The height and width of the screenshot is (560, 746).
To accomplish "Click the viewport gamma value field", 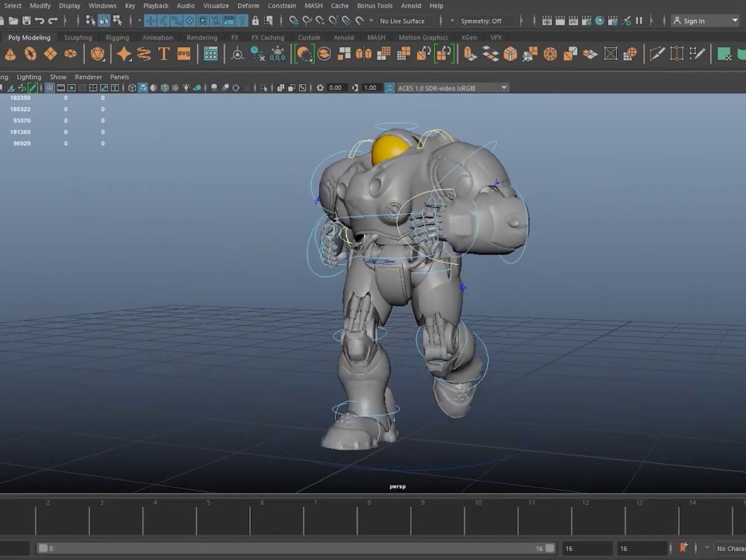I will [x=370, y=88].
